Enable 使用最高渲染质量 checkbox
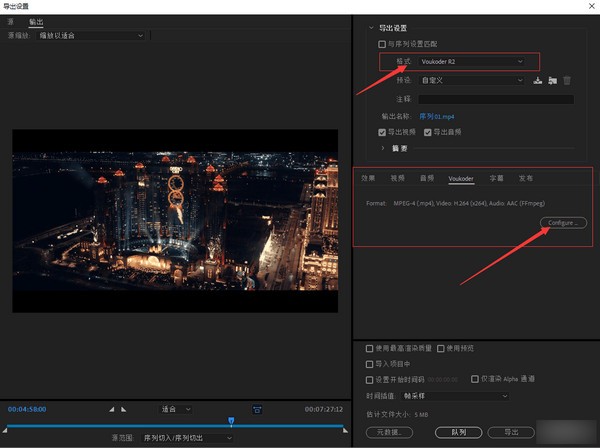Image resolution: width=600 pixels, height=448 pixels. (x=370, y=348)
